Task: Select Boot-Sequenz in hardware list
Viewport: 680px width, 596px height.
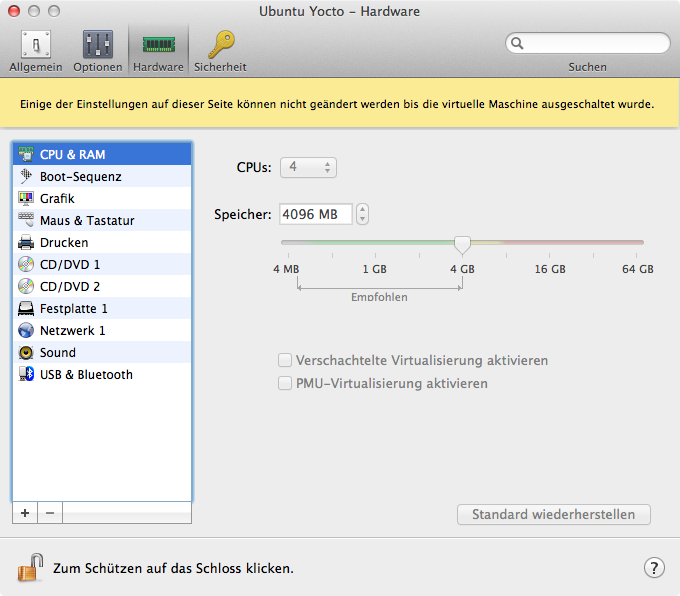Action: [102, 176]
